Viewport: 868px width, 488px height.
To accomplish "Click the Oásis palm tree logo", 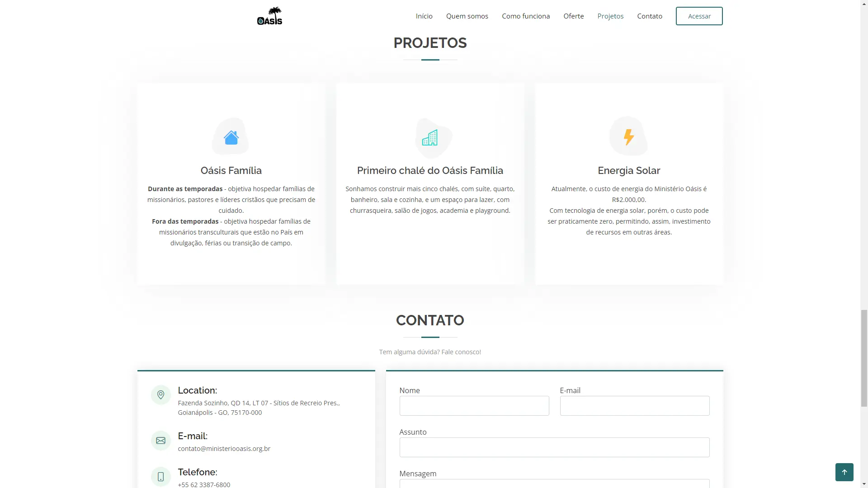I will tap(269, 16).
